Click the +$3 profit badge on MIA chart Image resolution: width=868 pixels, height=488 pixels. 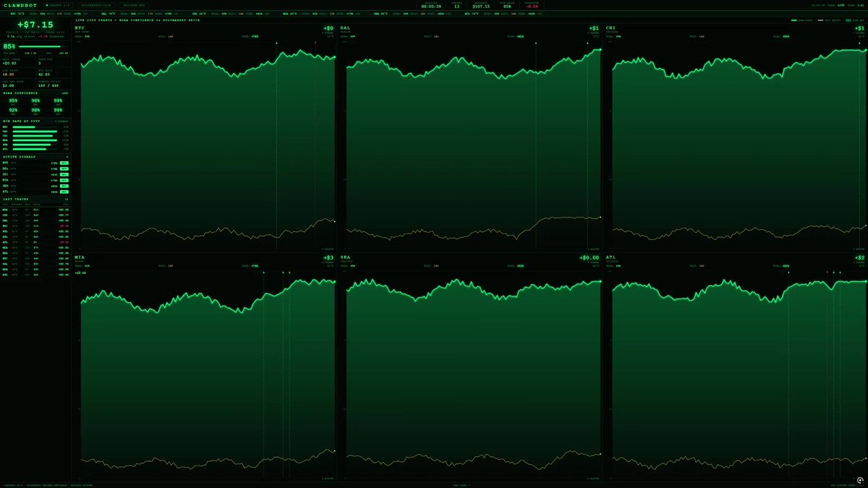(x=329, y=258)
